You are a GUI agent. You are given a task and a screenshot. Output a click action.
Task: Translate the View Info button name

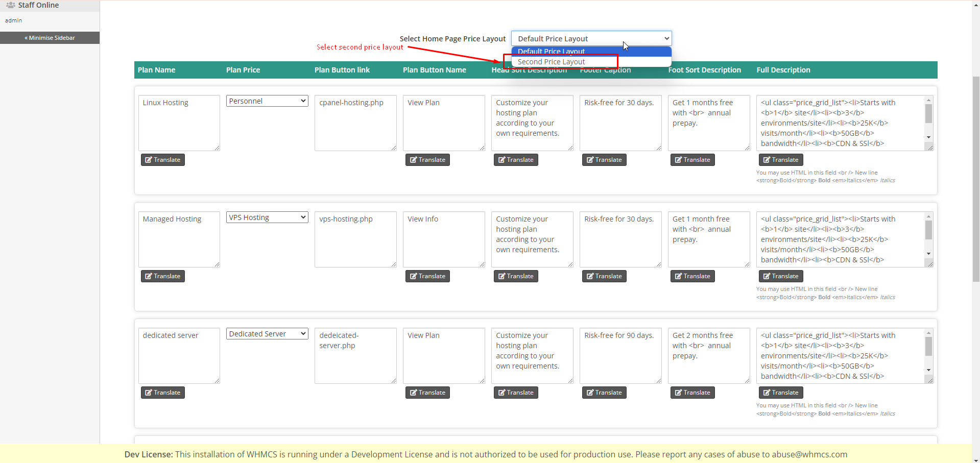[x=427, y=276]
